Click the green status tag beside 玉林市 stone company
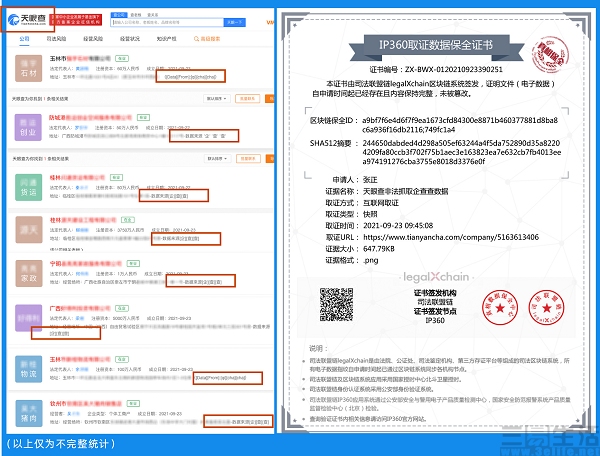This screenshot has width=600, height=456. pyautogui.click(x=122, y=59)
